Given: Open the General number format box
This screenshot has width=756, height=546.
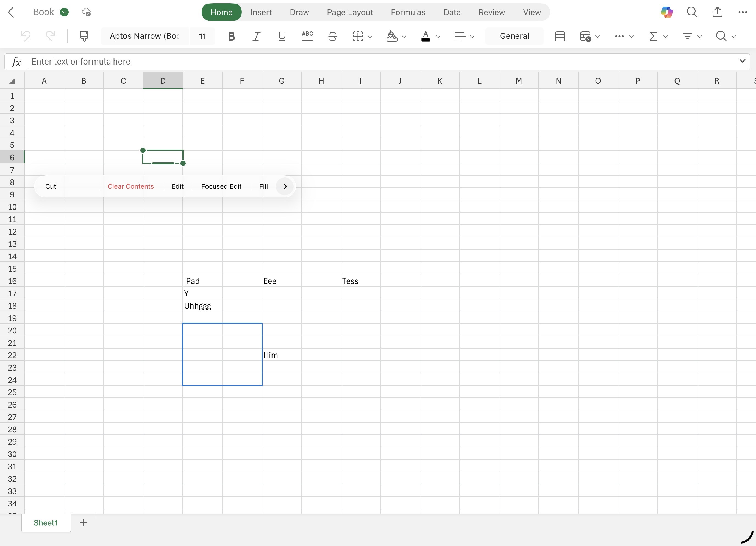Looking at the screenshot, I should click(514, 36).
